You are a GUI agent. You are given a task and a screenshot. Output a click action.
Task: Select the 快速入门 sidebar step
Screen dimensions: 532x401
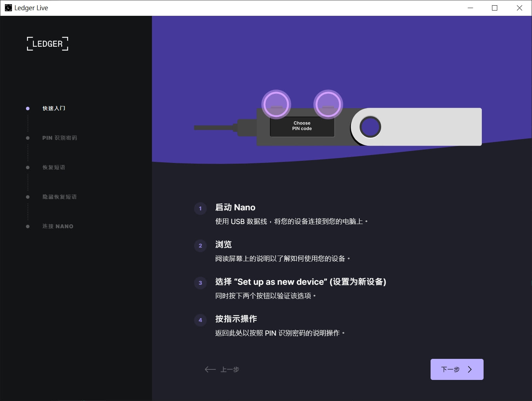pyautogui.click(x=54, y=109)
